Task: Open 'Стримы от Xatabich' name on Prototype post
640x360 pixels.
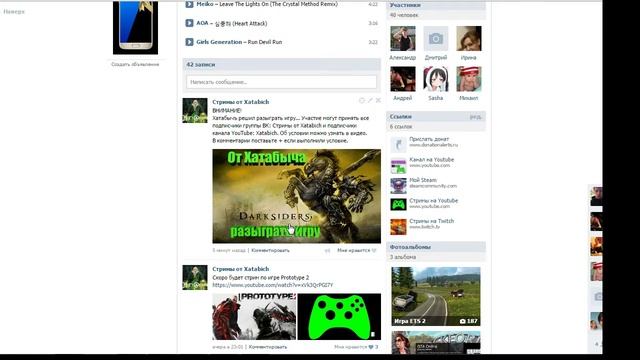Action: (240, 269)
